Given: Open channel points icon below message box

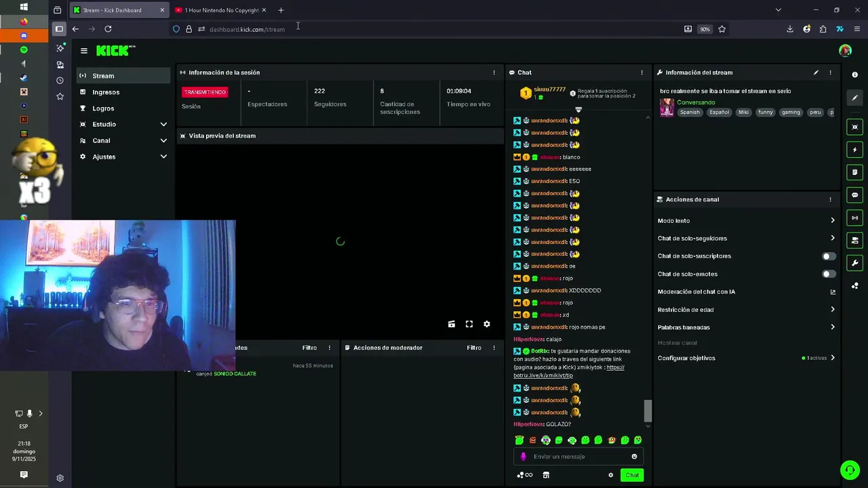Looking at the screenshot, I should point(525,475).
